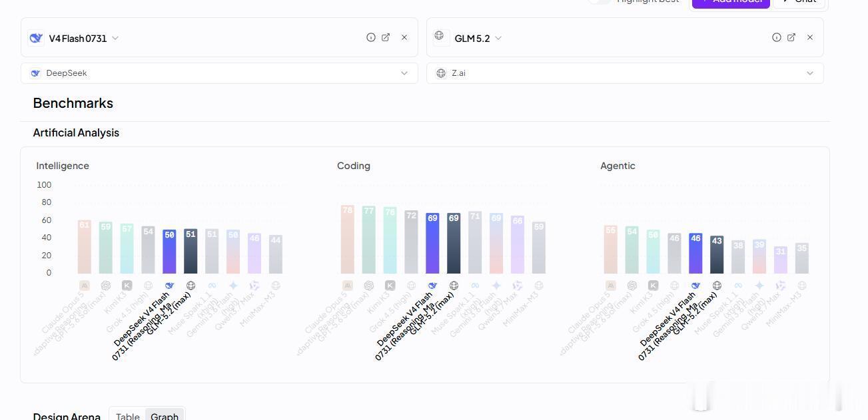
Task: Click the Coding chart title
Action: (354, 166)
